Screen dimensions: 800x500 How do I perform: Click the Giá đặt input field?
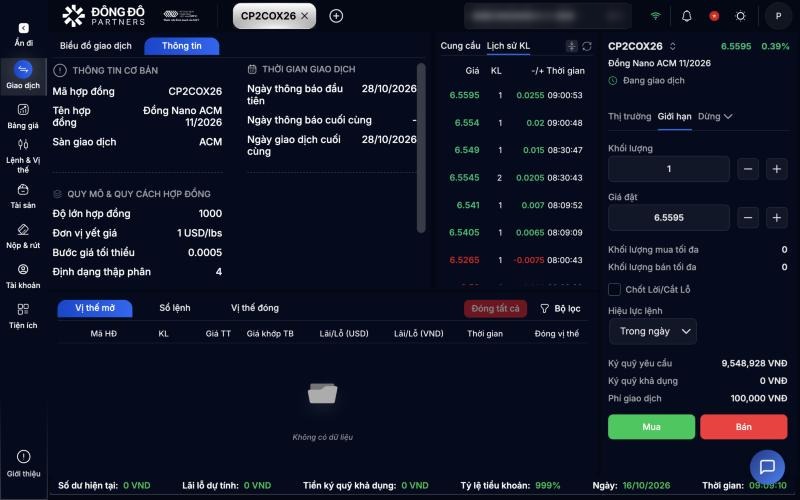click(x=669, y=218)
